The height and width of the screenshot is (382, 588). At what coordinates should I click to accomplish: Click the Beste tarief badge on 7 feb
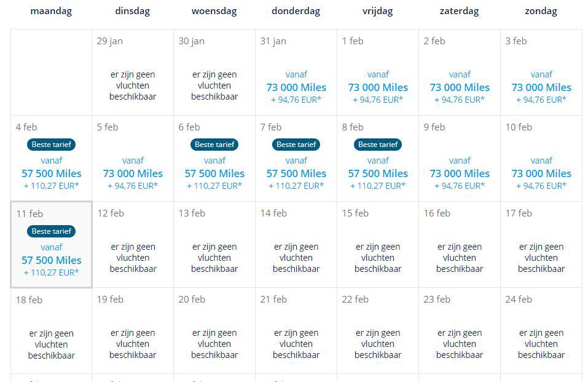[x=296, y=145]
